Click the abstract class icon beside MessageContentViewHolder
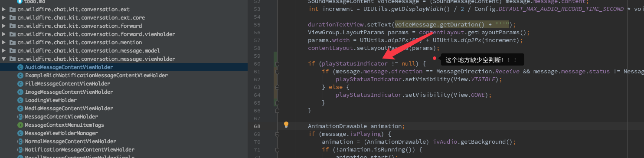The width and height of the screenshot is (644, 158). 20,117
